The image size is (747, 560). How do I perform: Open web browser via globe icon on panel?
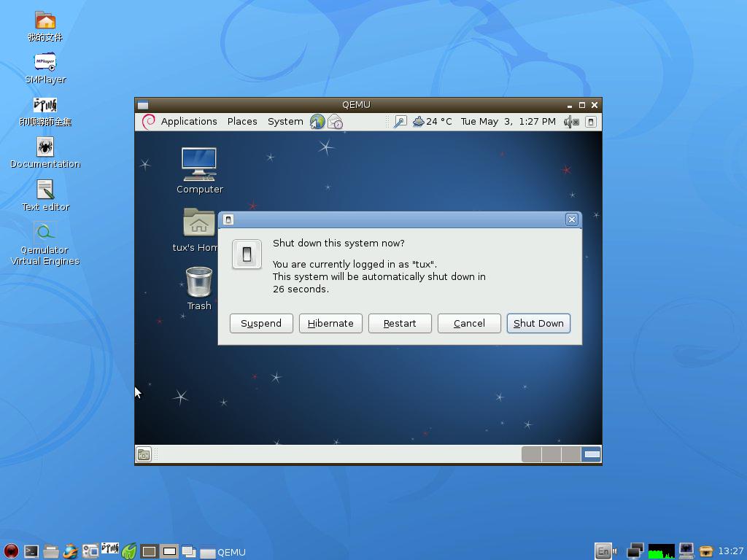(x=317, y=122)
